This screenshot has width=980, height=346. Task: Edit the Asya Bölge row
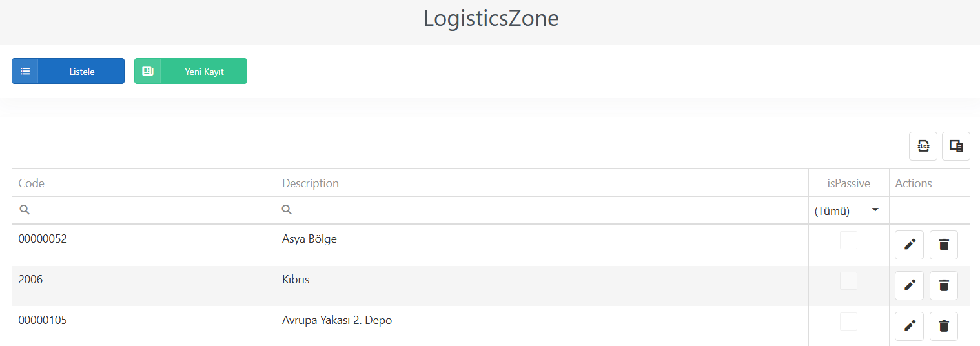tap(910, 245)
